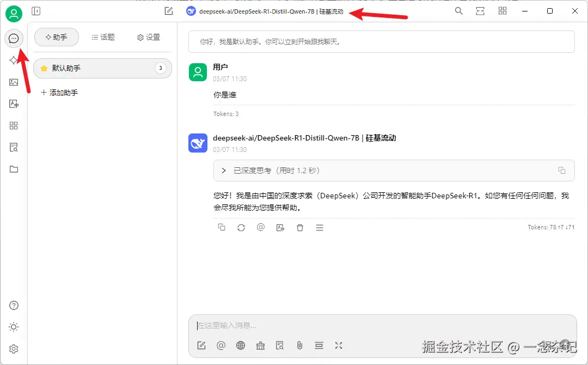Open the agents sparkle icon in sidebar

pos(14,60)
